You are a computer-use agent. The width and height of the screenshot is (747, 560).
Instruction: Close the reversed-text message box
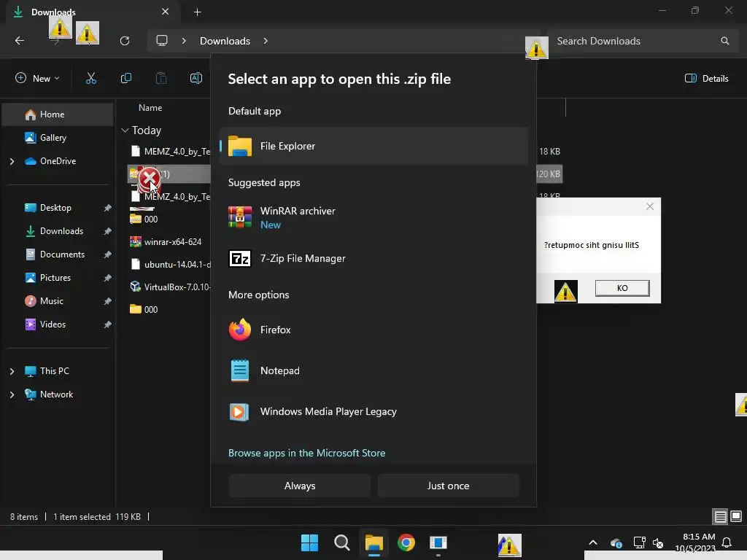click(x=650, y=206)
